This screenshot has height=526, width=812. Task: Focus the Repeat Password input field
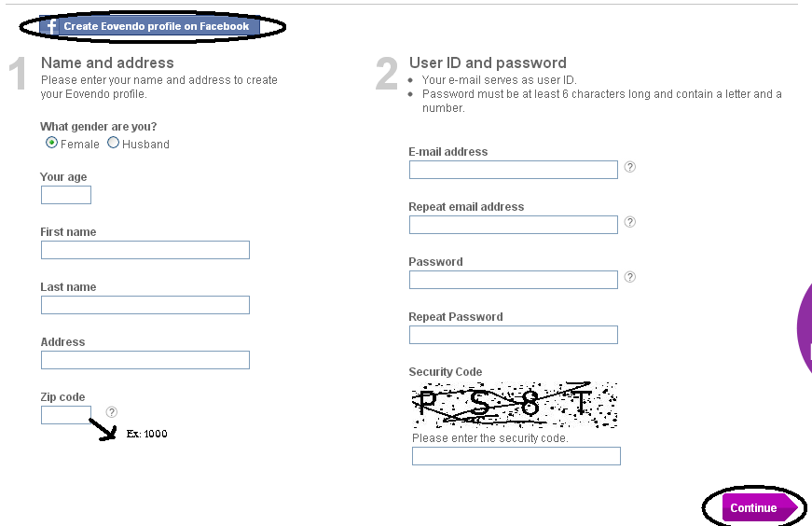[x=514, y=334]
